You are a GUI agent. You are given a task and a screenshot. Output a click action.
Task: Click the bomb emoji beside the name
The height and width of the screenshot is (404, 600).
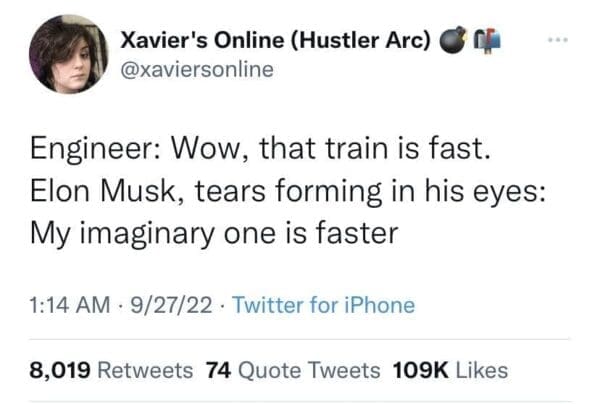452,41
